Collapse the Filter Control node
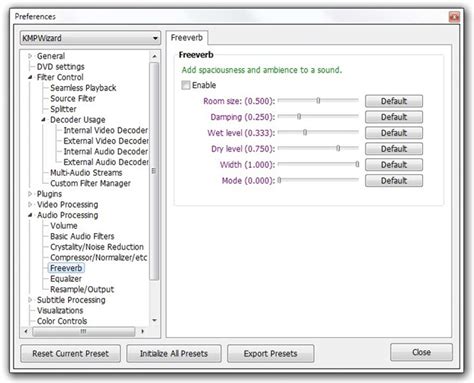 [x=30, y=77]
